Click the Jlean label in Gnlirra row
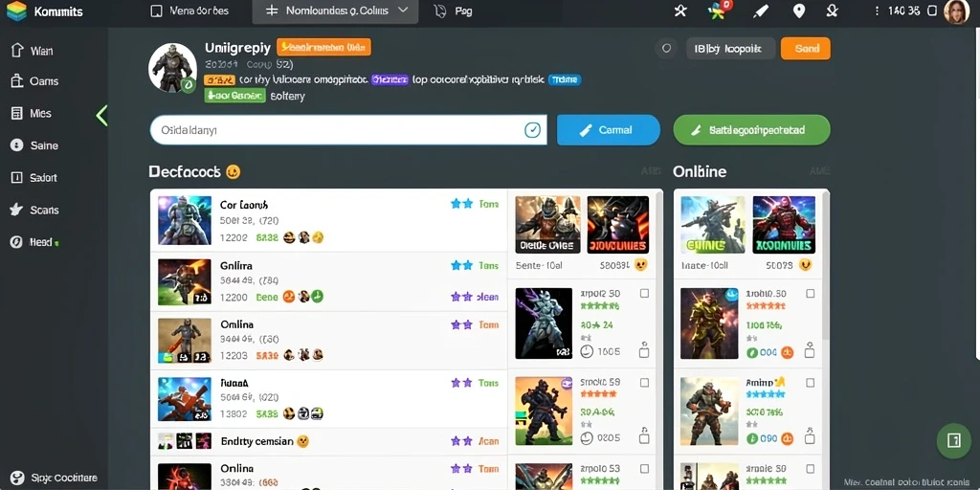980x490 pixels. [x=487, y=297]
